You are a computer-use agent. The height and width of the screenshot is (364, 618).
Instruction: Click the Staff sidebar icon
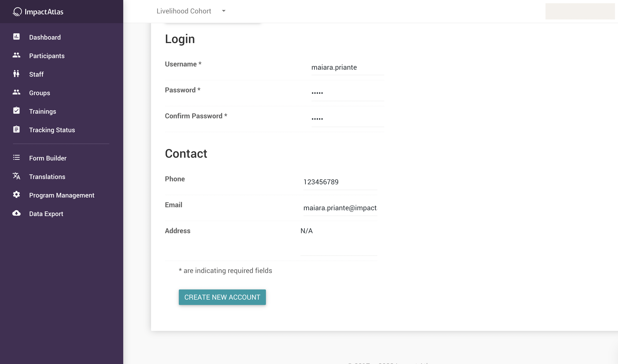click(x=16, y=74)
